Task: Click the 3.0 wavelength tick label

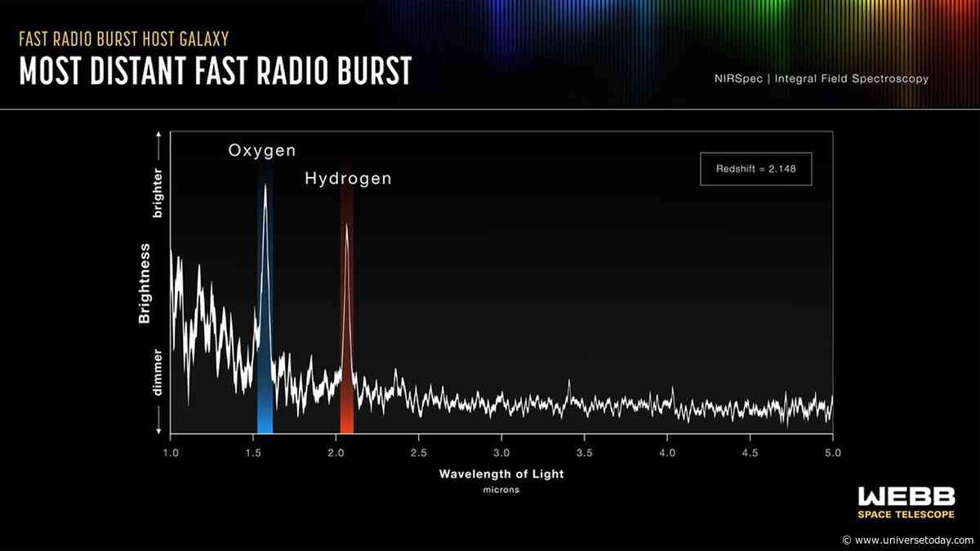Action: [501, 451]
